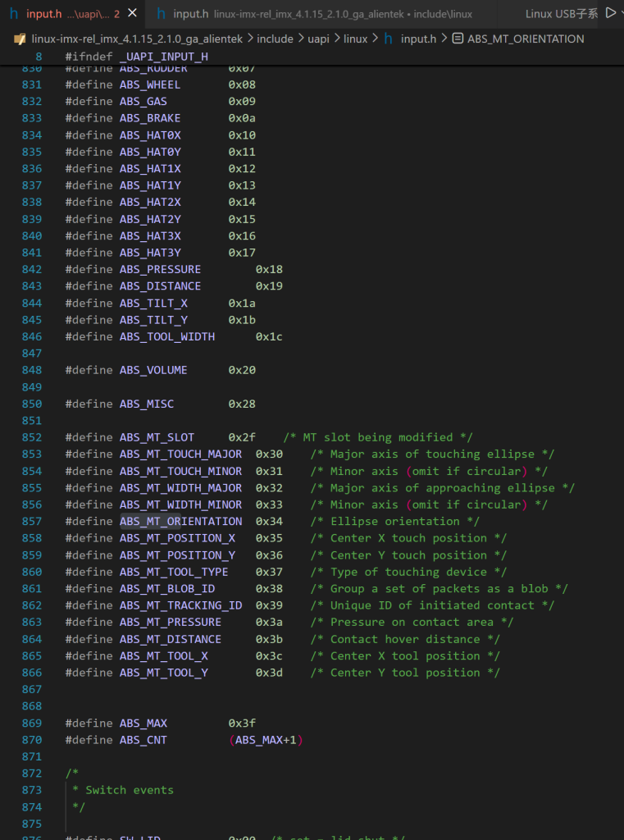Click line number 857 in the gutter

(x=32, y=521)
